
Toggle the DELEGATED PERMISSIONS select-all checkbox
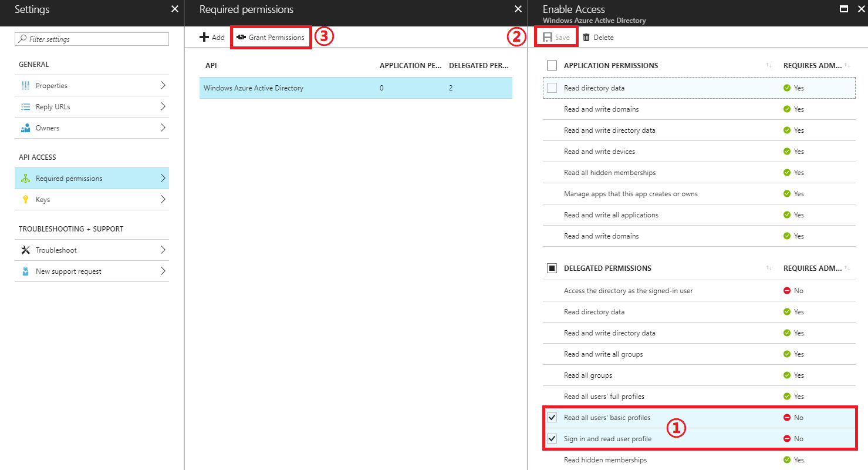pyautogui.click(x=552, y=268)
